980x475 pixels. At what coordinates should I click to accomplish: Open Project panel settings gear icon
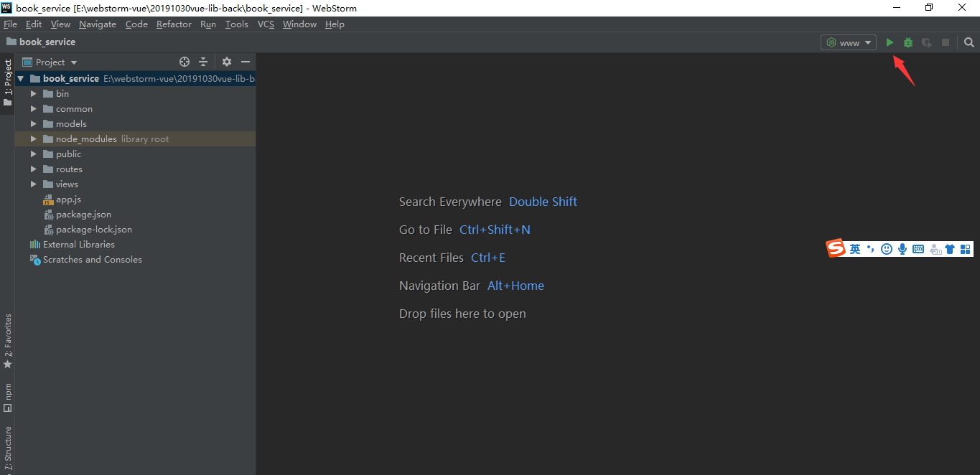click(226, 62)
